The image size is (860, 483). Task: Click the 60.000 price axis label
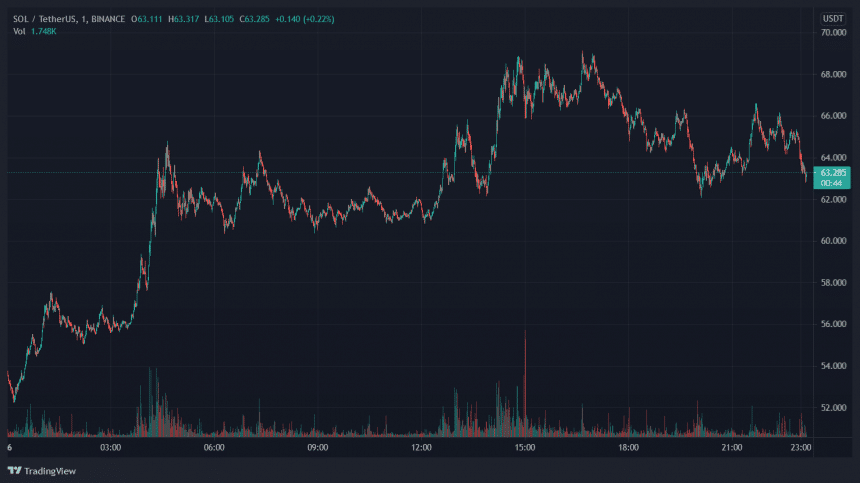[832, 241]
